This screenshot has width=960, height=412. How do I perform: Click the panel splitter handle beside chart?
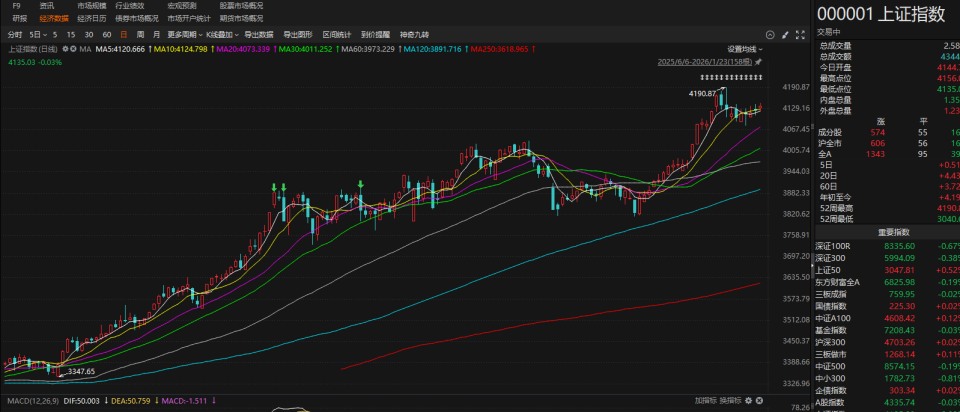pos(812,268)
